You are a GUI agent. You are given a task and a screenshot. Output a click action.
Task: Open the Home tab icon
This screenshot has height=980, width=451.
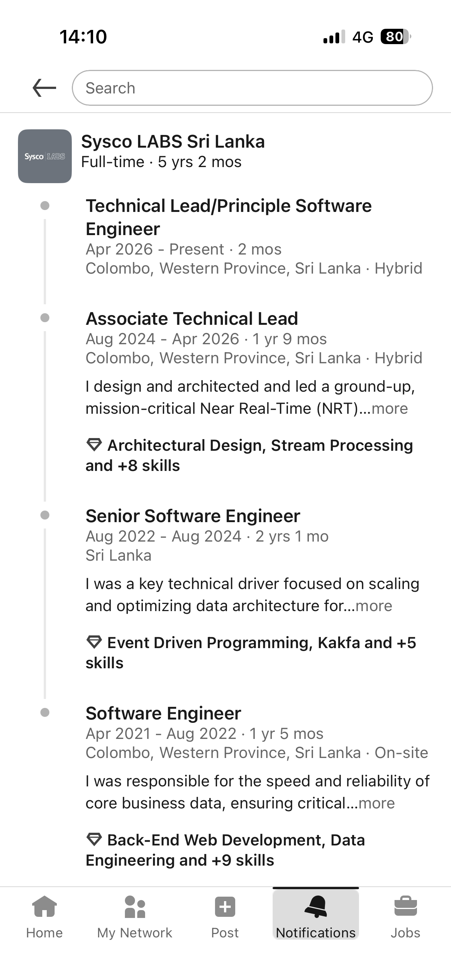[45, 907]
